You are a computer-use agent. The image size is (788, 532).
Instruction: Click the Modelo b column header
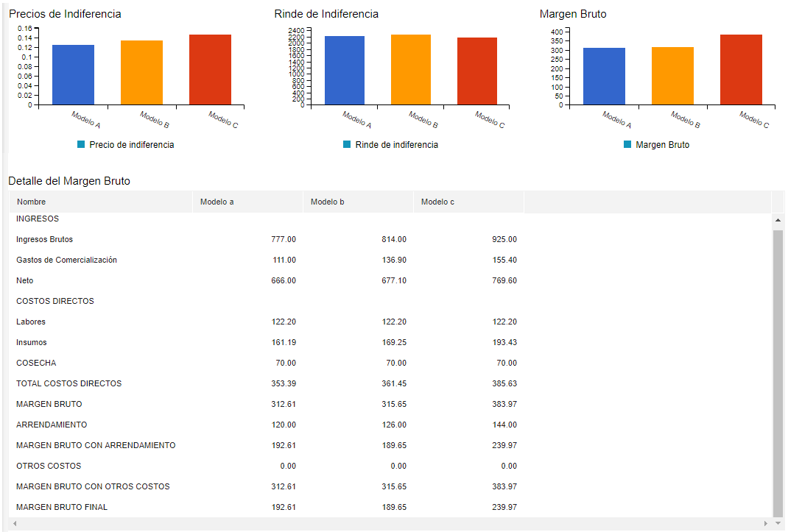(328, 202)
